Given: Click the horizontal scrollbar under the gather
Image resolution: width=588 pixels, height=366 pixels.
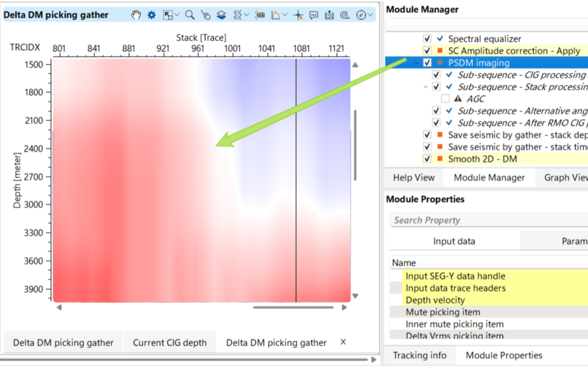Looking at the screenshot, I should [x=292, y=307].
